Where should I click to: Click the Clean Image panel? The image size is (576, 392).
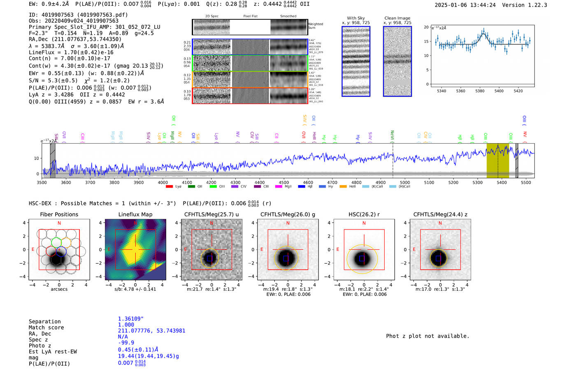coord(397,61)
